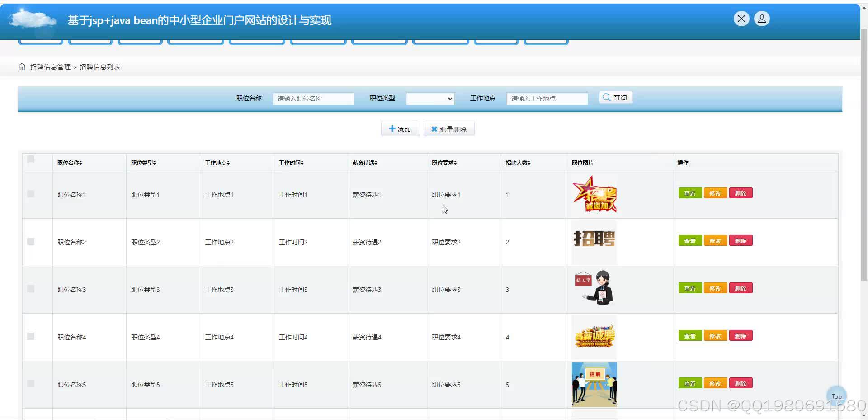The height and width of the screenshot is (420, 868).
Task: Open the cartoon recruiter image of 职位名称3
Action: tap(594, 290)
